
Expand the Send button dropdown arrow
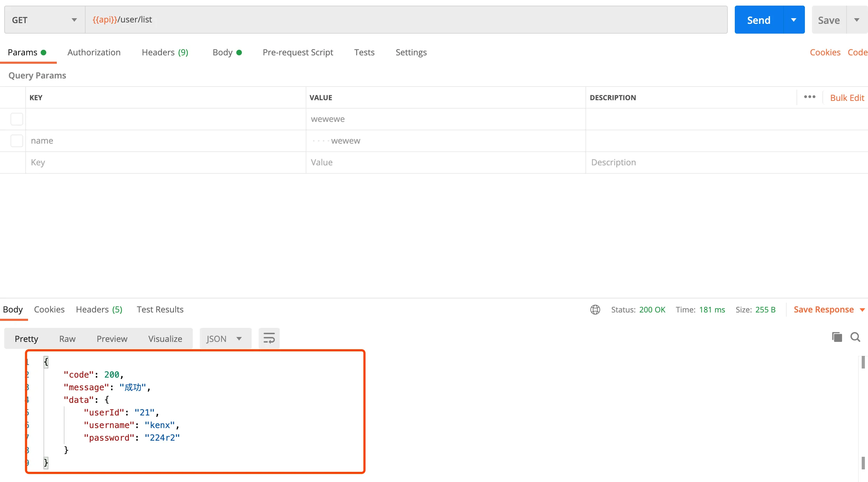pos(794,20)
